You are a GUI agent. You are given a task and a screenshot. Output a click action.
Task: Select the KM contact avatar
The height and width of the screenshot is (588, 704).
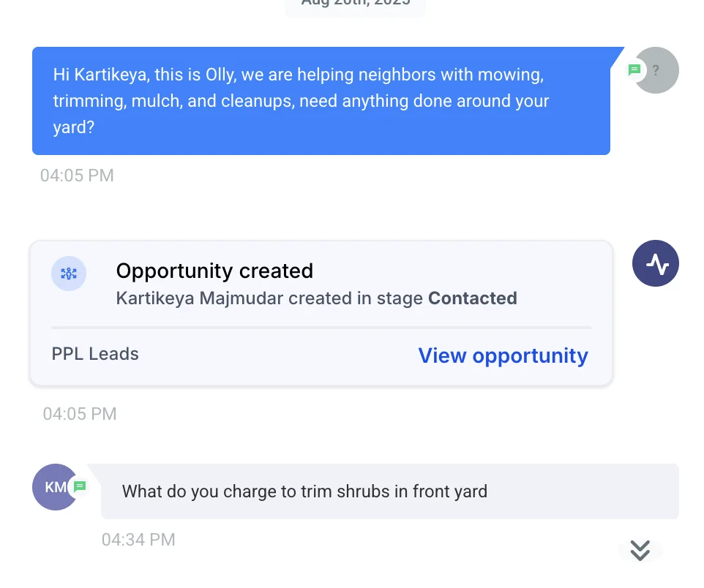coord(53,486)
